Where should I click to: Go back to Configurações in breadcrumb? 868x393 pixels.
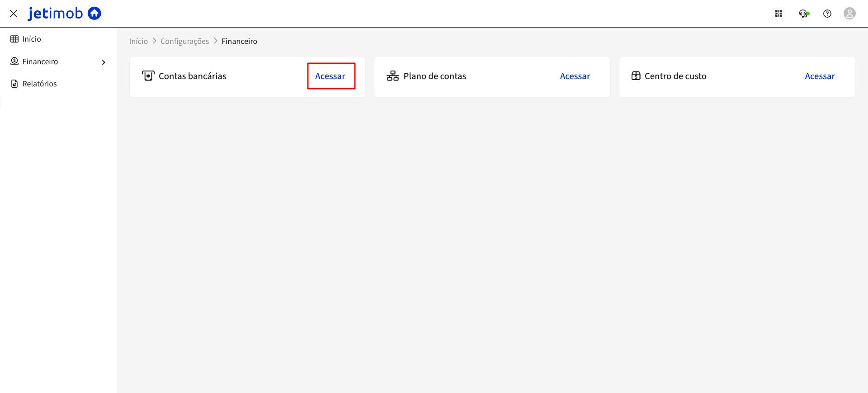point(184,41)
